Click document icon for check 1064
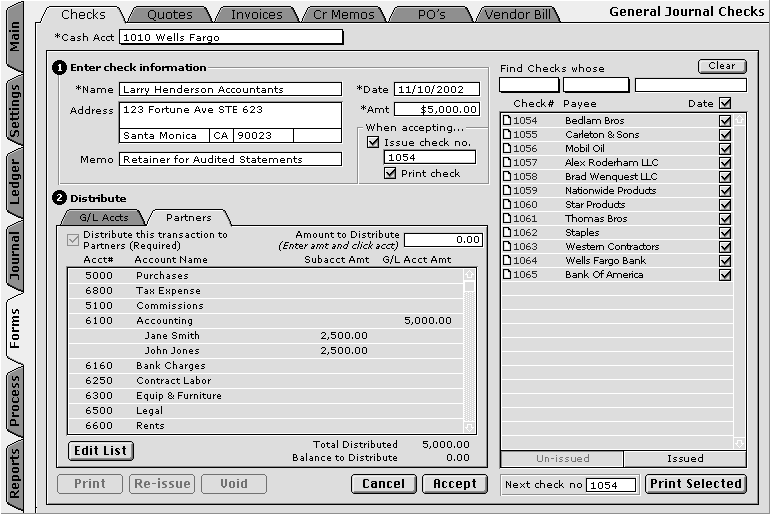 click(x=507, y=260)
